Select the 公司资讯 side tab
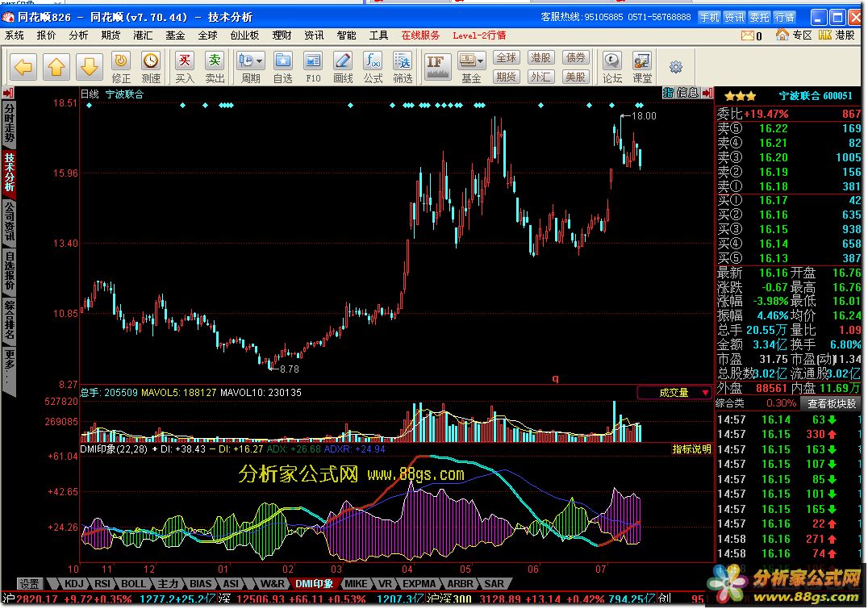Viewport: 868px width, 609px height. pos(9,222)
